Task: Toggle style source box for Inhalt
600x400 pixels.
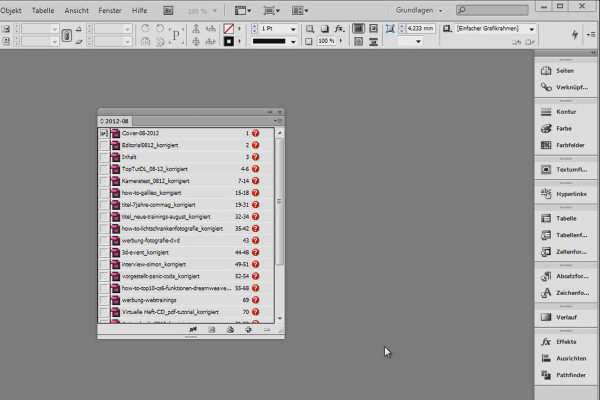Action: point(104,157)
